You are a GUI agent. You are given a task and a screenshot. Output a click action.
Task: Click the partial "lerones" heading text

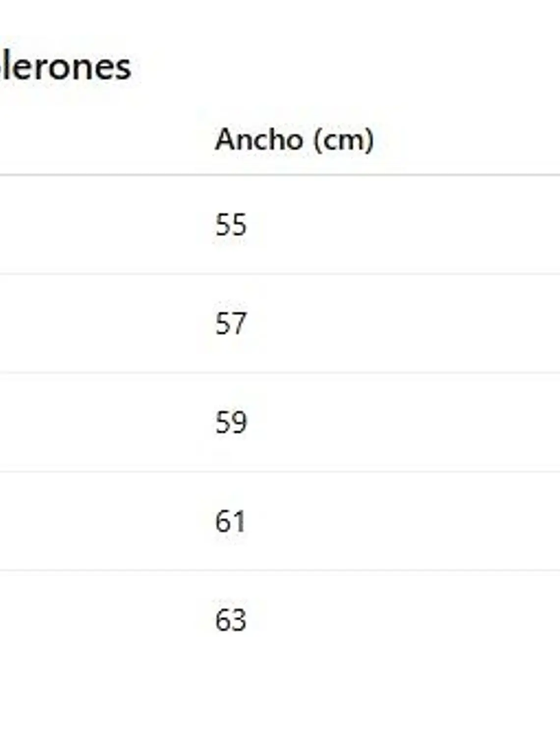(66, 67)
